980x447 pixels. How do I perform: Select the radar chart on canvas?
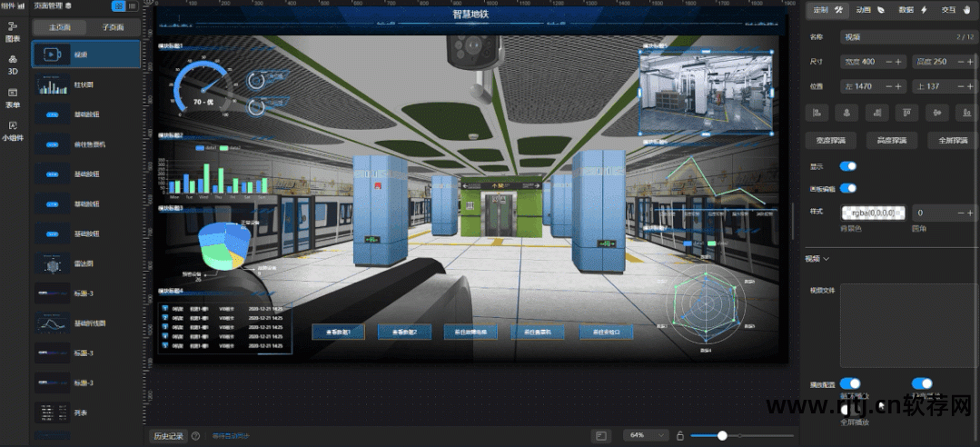705,305
